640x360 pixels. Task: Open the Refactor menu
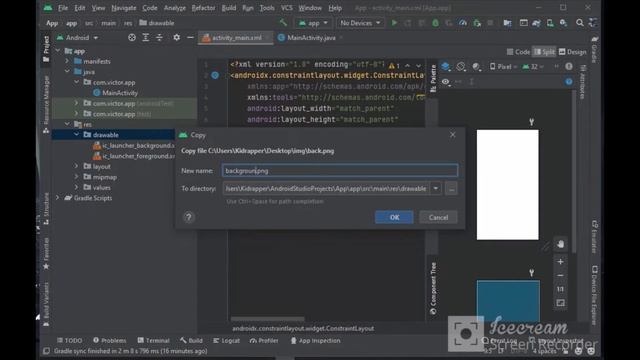click(203, 8)
